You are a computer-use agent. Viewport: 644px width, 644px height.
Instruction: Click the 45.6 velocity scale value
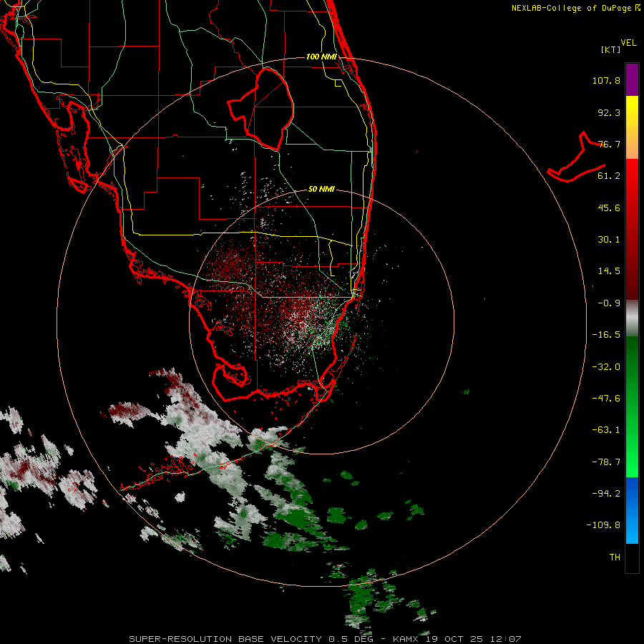pos(609,208)
